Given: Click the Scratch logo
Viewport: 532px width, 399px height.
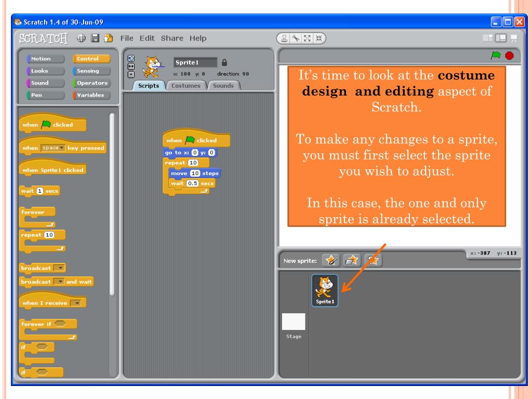Looking at the screenshot, I should pyautogui.click(x=44, y=38).
